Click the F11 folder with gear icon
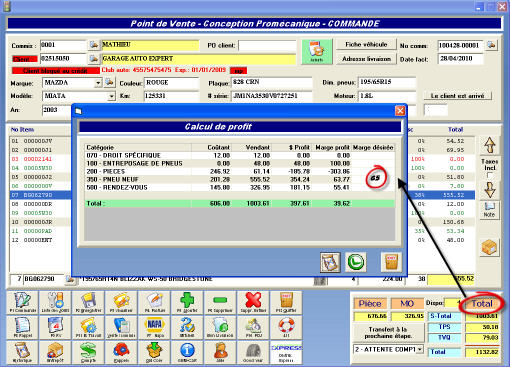 click(88, 327)
